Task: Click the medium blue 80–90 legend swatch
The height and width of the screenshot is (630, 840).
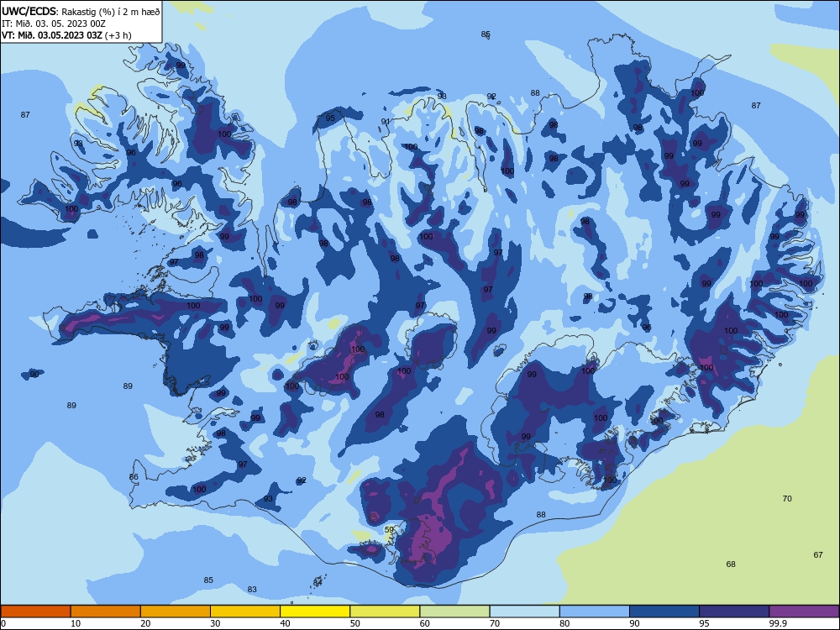Action: pos(595,612)
